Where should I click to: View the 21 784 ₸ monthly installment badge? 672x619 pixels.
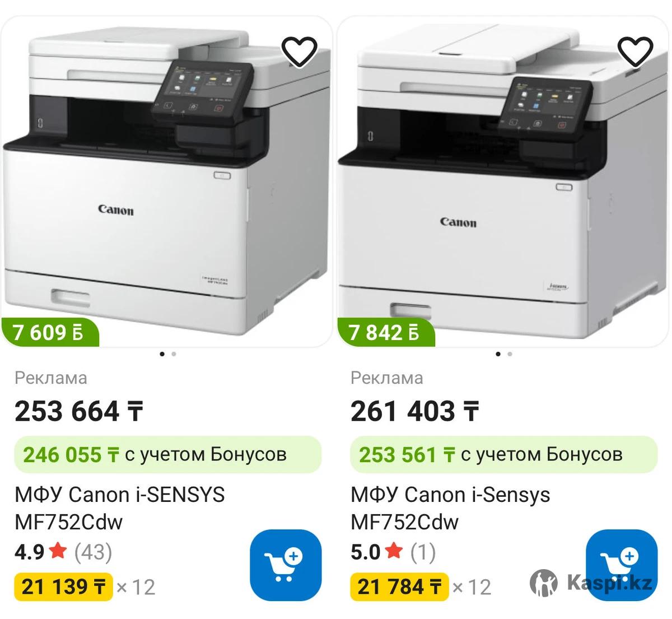pos(399,587)
